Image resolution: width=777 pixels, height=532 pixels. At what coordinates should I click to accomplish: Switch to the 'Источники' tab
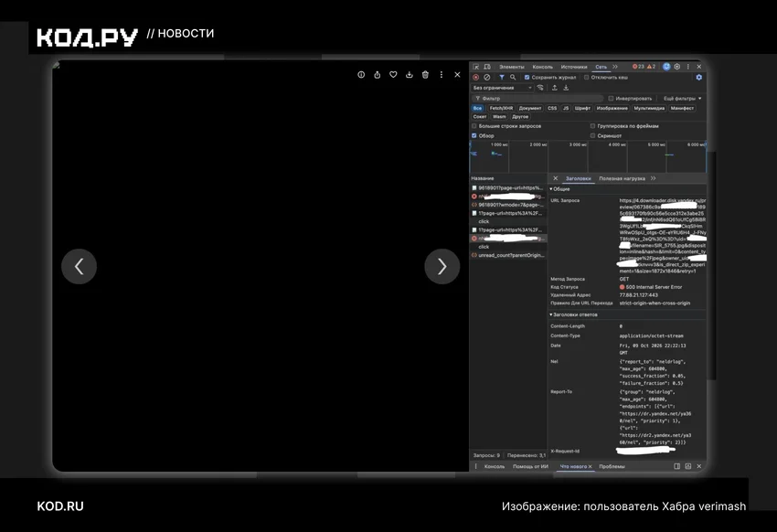click(574, 67)
